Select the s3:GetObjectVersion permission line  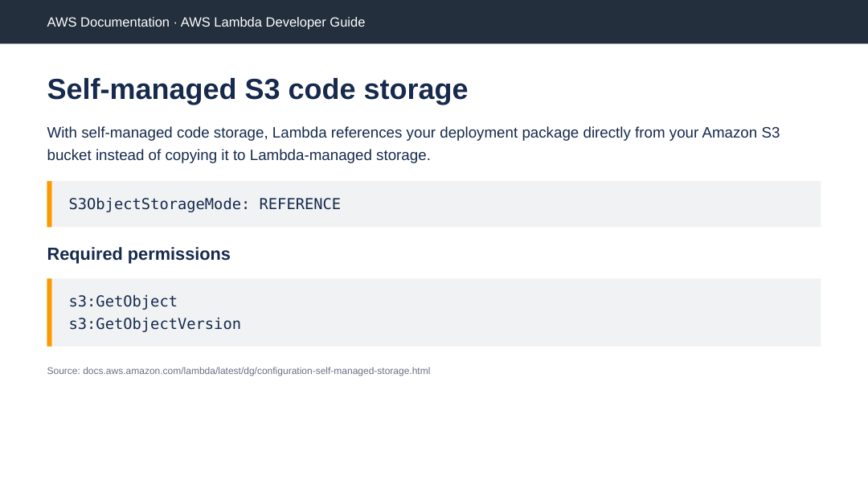coord(155,324)
